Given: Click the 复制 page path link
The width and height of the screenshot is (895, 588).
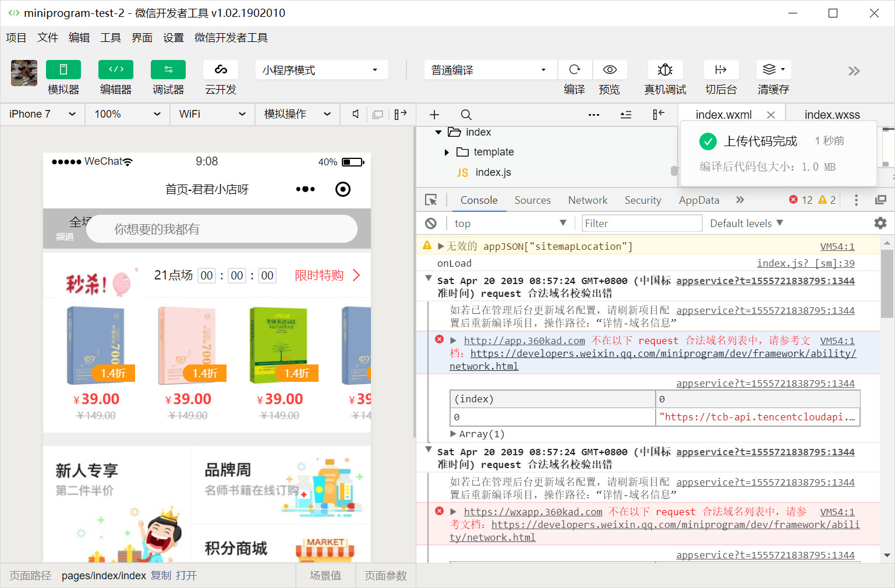Looking at the screenshot, I should 161,576.
